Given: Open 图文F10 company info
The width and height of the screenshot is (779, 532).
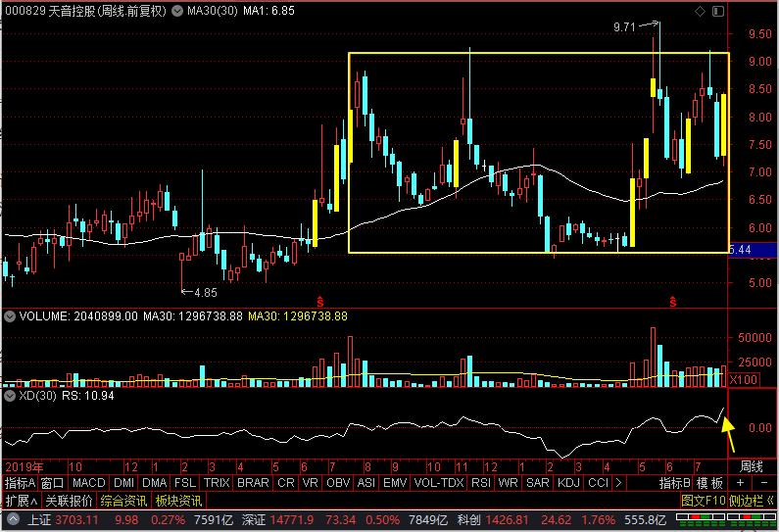Looking at the screenshot, I should (x=705, y=500).
